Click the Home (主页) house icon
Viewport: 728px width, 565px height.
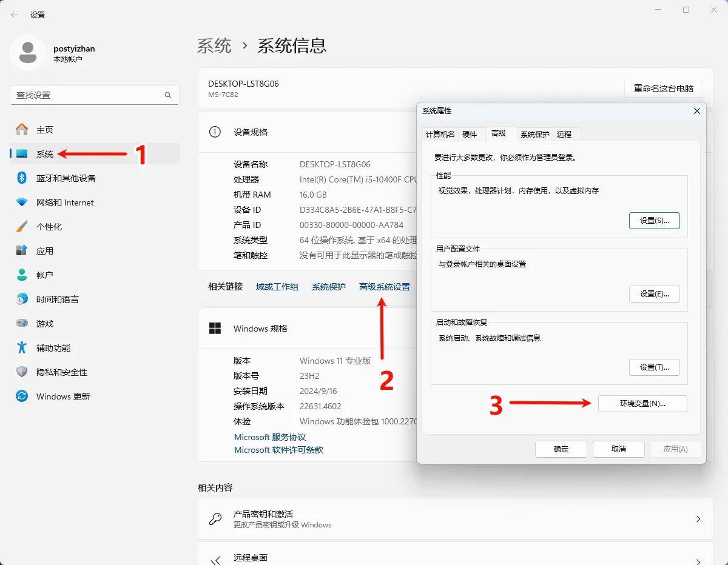pos(22,130)
